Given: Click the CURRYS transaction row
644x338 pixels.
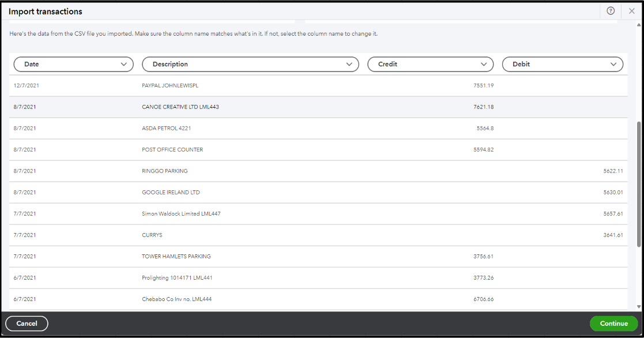Looking at the screenshot, I should point(151,235).
